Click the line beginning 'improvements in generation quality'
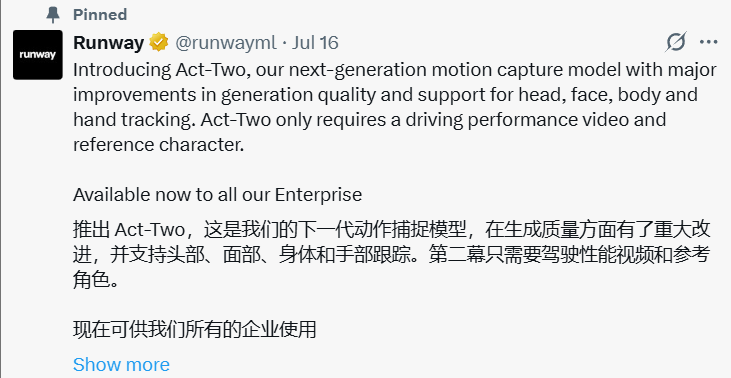731x378 pixels. coord(385,95)
